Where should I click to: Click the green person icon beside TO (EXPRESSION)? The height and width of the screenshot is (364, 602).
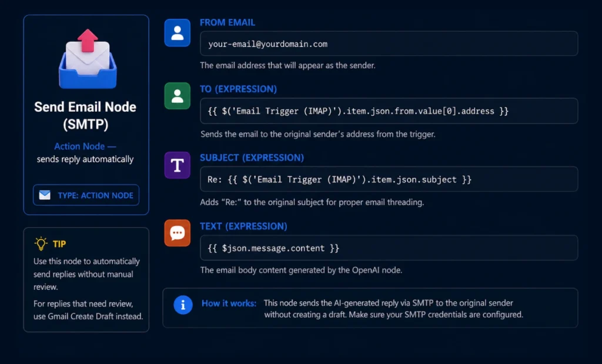tap(178, 96)
